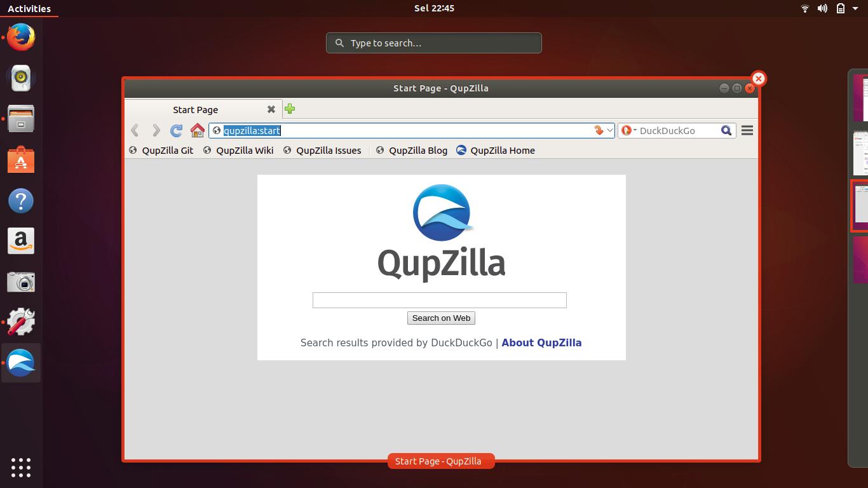
Task: Open the QupZilla Wiki bookmark
Action: coord(238,151)
